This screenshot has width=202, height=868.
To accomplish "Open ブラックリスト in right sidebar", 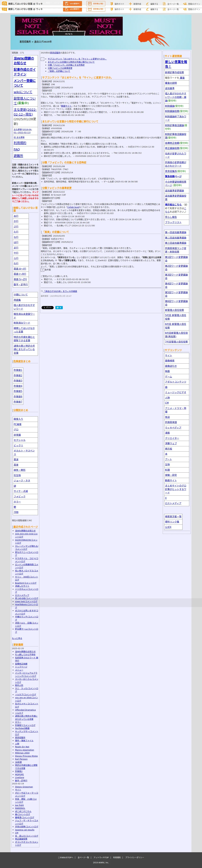I will coord(173,222).
